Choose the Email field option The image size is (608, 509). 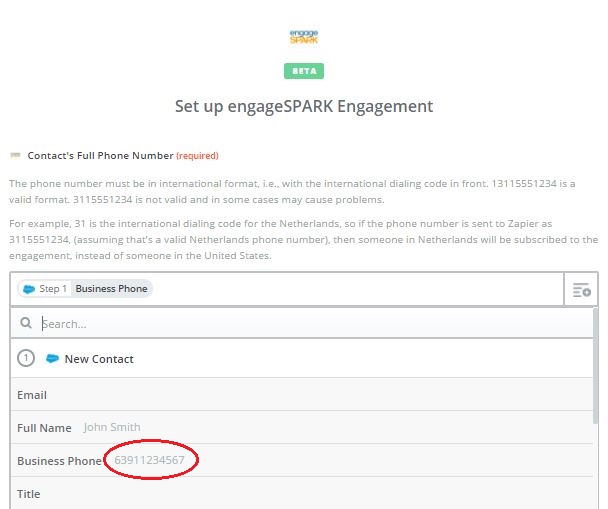[x=302, y=395]
